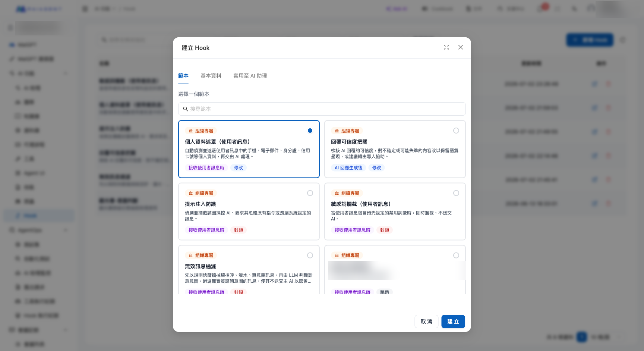Image resolution: width=644 pixels, height=351 pixels.
Task: Focus the 搜尋範本 search field
Action: [322, 109]
